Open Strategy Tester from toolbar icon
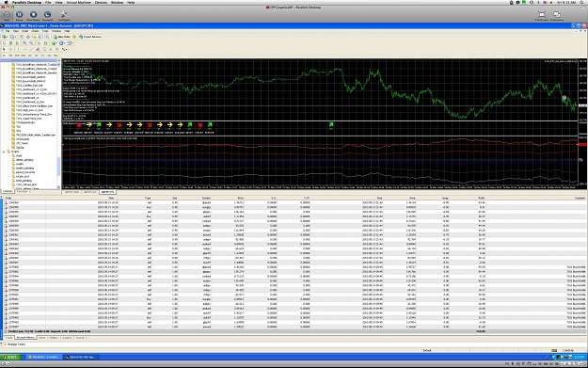Image resolution: width=588 pixels, height=368 pixels. coord(47,37)
